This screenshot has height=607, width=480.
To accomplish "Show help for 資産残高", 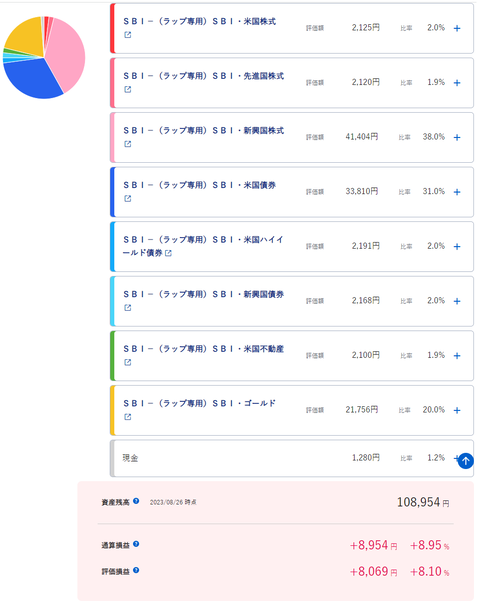I will (x=136, y=501).
